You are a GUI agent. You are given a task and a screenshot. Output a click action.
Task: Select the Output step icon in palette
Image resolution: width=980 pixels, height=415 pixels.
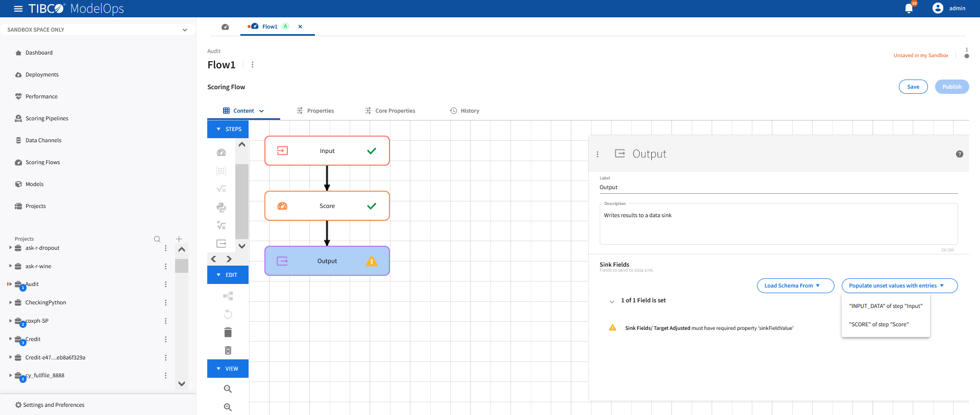click(x=221, y=243)
